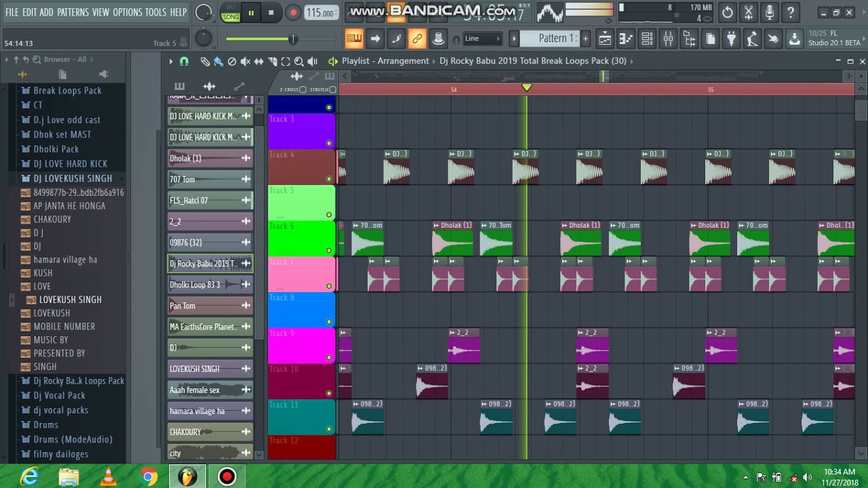Open Internet Explorer from the taskbar
Viewport: 868px width, 488px height.
coord(29,476)
